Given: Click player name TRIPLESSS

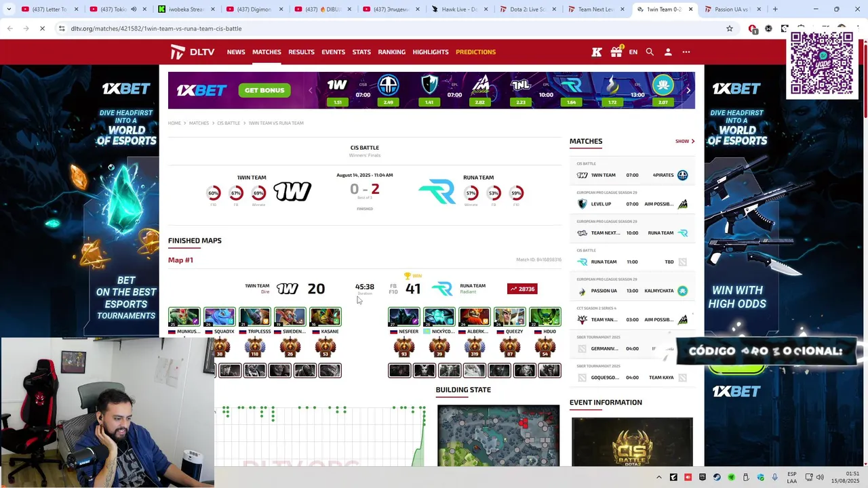Looking at the screenshot, I should point(259,331).
